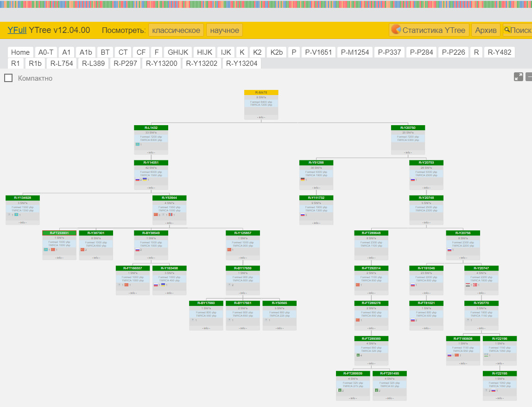Open the R-Y22195 subclade node
This screenshot has width=532, height=407.
pos(500,373)
